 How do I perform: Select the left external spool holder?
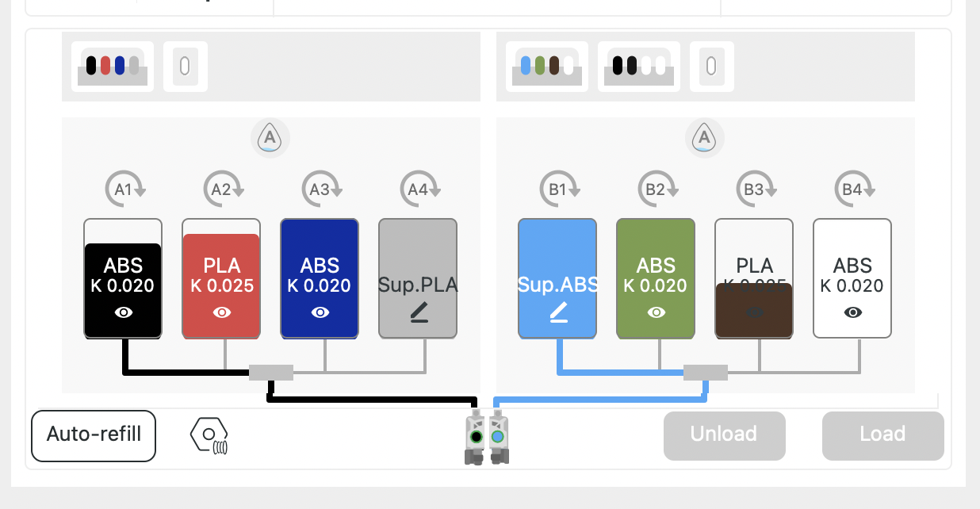click(x=186, y=67)
